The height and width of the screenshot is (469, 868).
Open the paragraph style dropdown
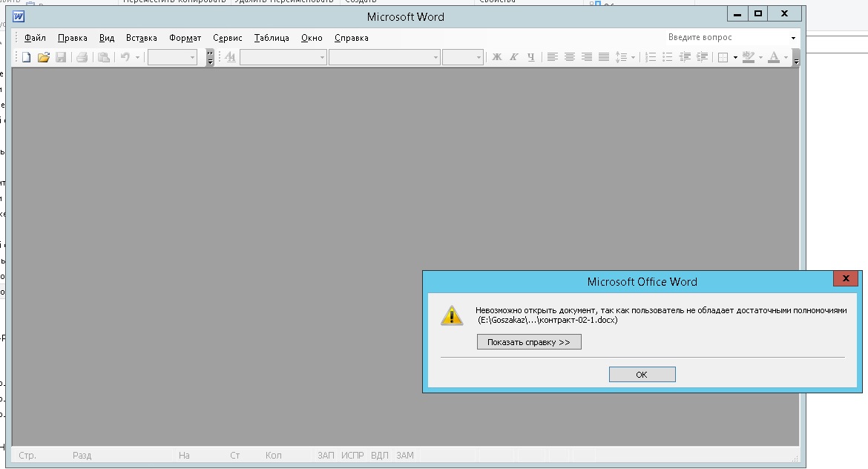click(x=322, y=57)
